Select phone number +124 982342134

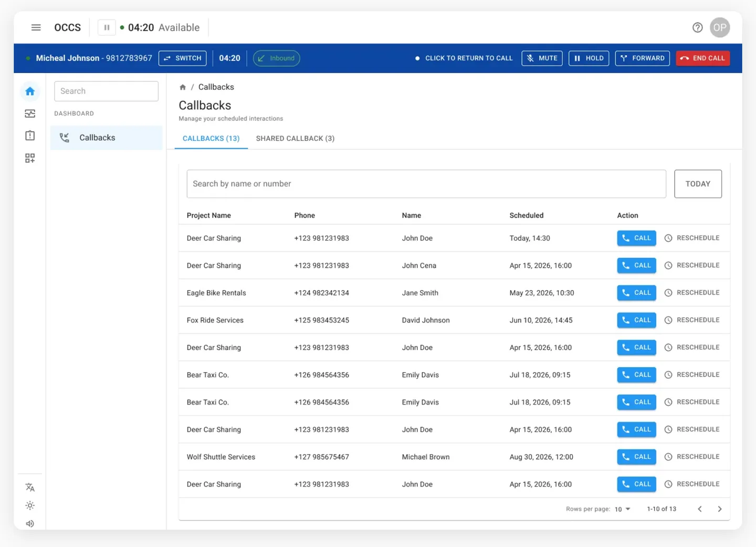322,293
